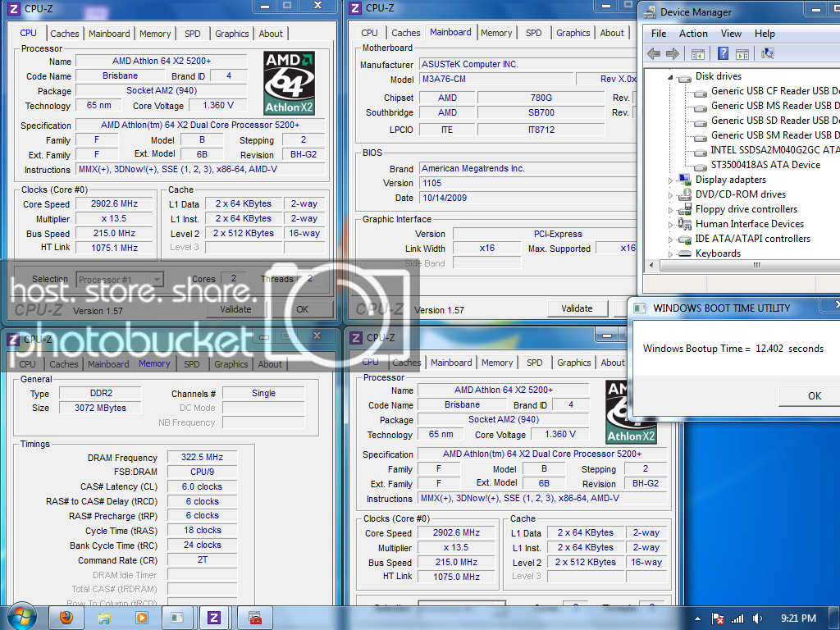Click the Display adapters monitor icon
Viewport: 840px width, 630px height.
[684, 180]
